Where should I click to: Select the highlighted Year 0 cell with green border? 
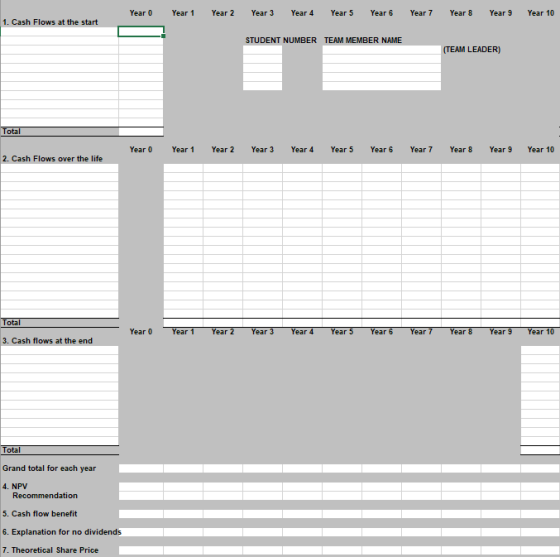(141, 31)
